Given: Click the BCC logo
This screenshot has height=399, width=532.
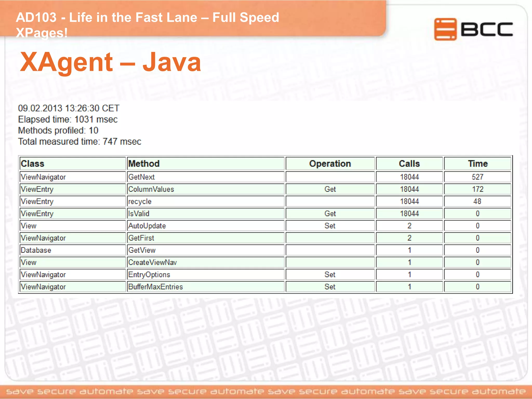Looking at the screenshot, I should 474,29.
